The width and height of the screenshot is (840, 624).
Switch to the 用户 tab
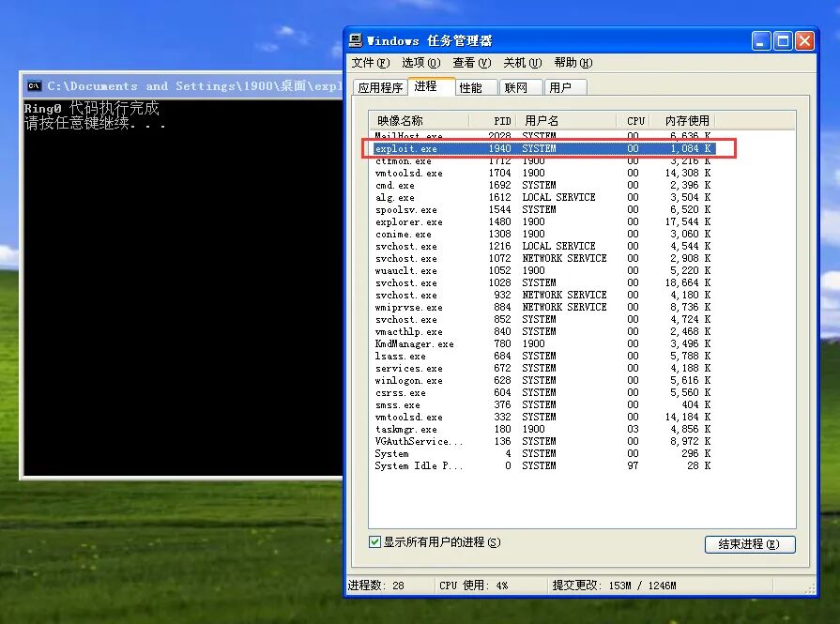click(565, 87)
